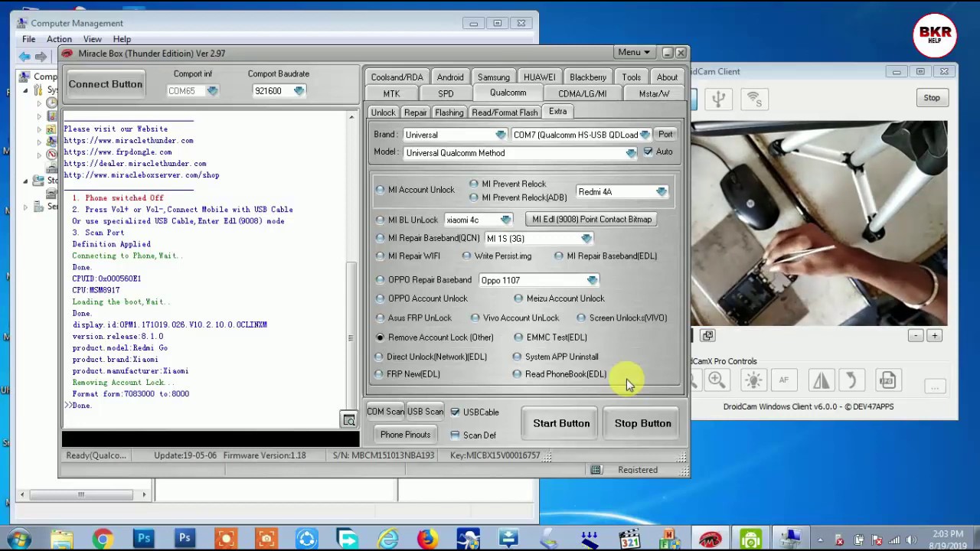Open Comport Baudrate 921600 dropdown
The width and height of the screenshot is (980, 551).
click(299, 91)
